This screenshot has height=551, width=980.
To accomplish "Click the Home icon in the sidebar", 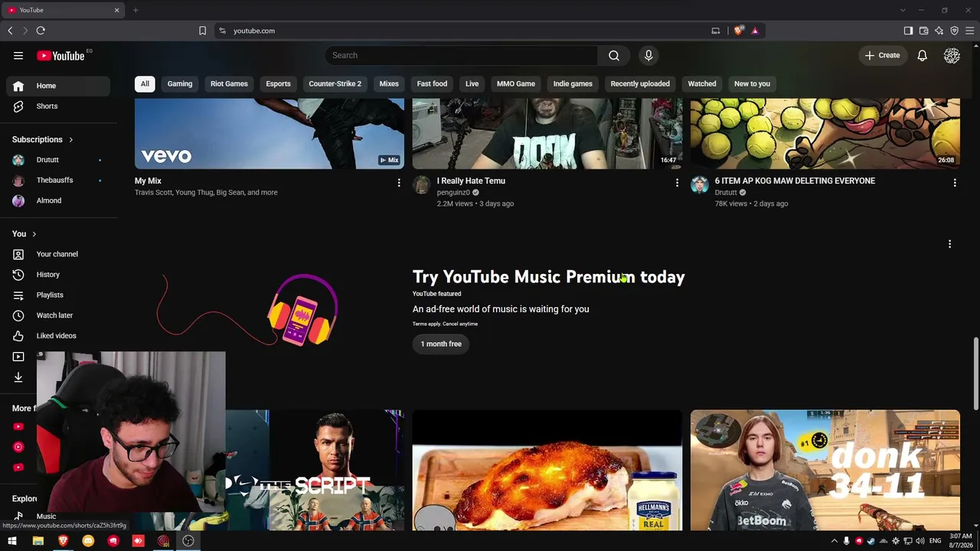I will [18, 86].
